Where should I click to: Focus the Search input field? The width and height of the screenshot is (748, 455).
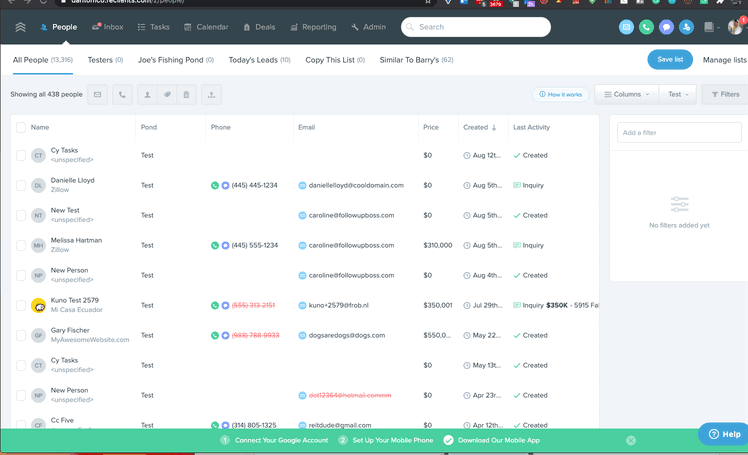coord(476,27)
